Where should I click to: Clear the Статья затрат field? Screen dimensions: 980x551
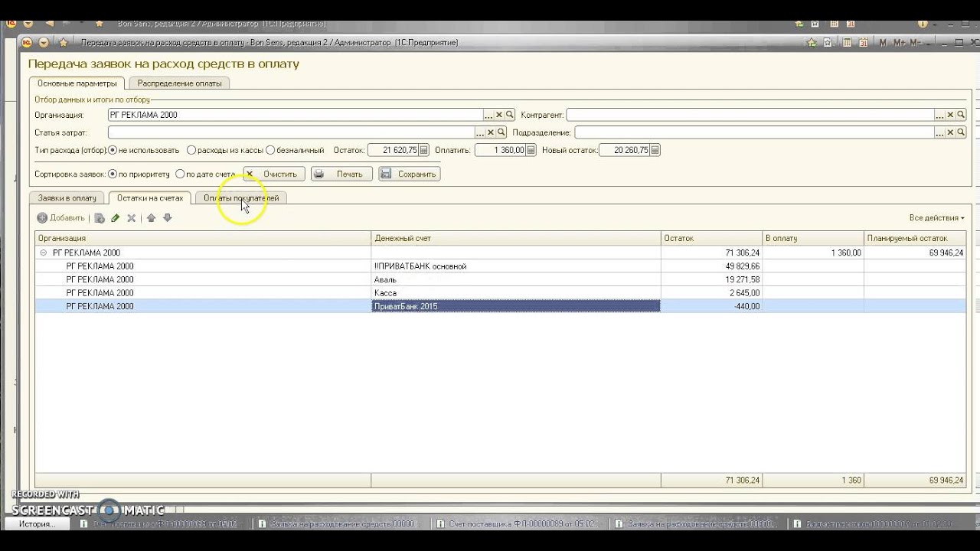[x=491, y=132]
